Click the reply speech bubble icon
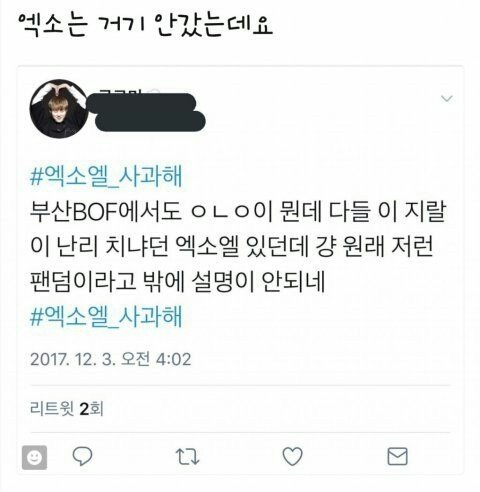 click(x=82, y=456)
